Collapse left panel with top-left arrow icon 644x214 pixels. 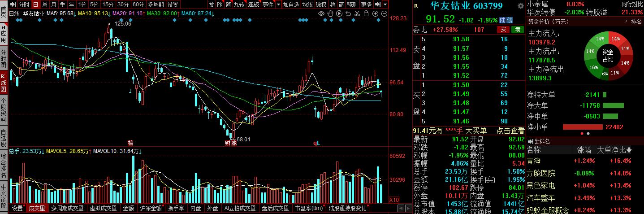tap(13, 4)
